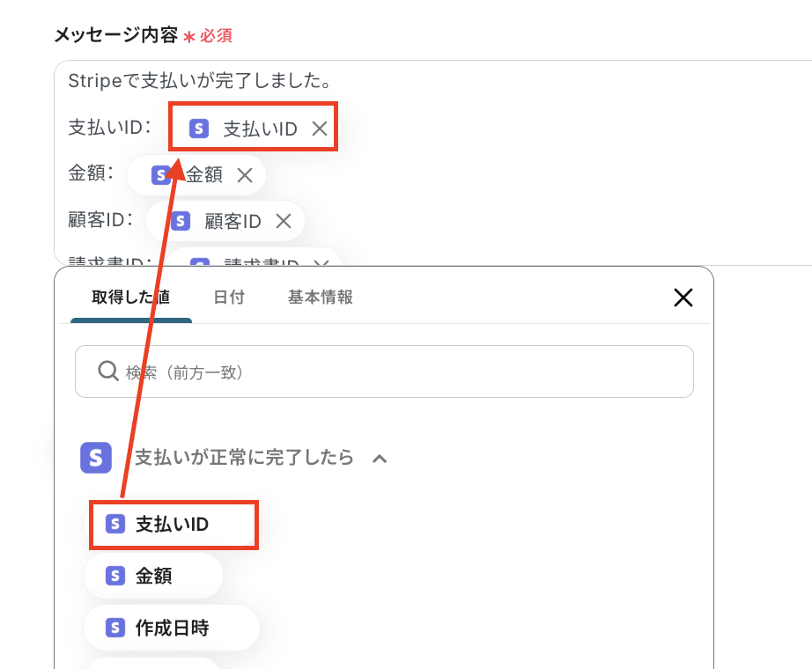Click into the message text after Stripeで支払いが完了しました。

[440, 82]
